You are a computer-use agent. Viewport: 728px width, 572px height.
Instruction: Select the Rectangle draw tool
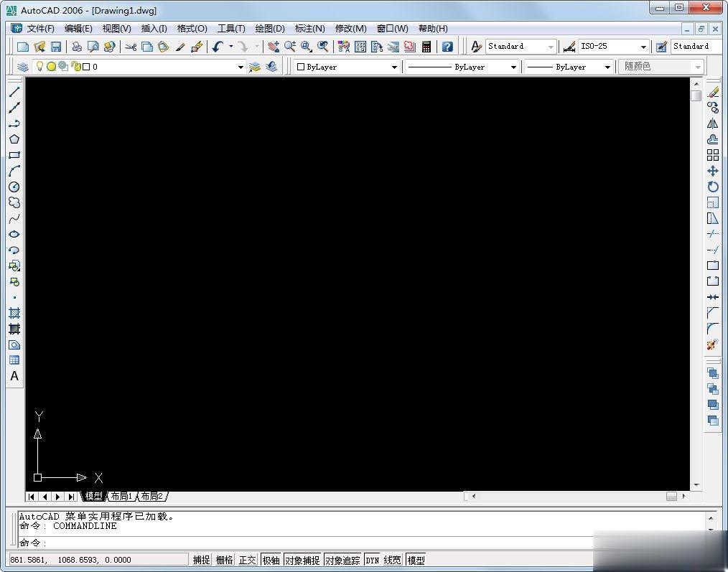(14, 155)
